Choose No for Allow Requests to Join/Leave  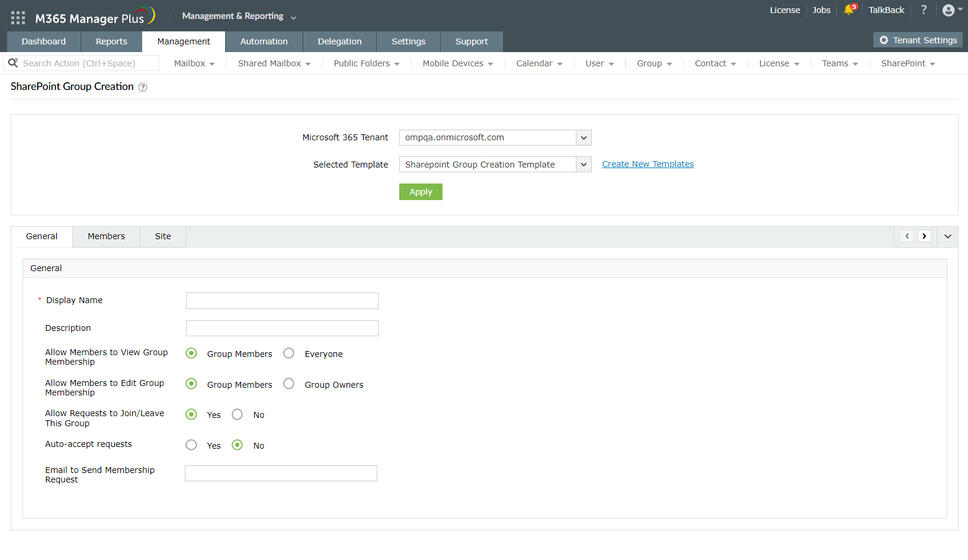tap(237, 414)
